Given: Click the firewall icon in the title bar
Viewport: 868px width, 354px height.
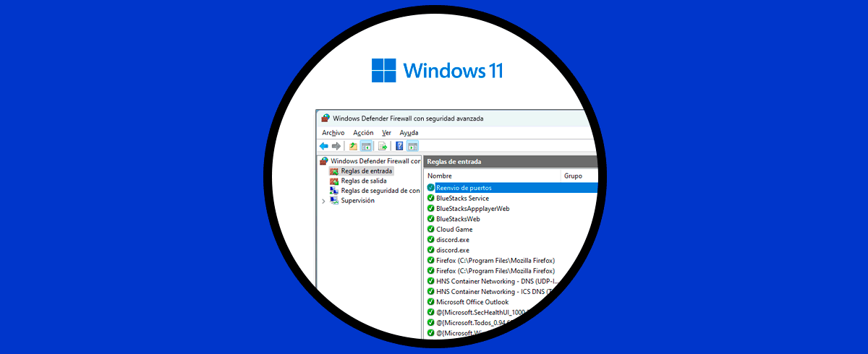Looking at the screenshot, I should pos(326,118).
